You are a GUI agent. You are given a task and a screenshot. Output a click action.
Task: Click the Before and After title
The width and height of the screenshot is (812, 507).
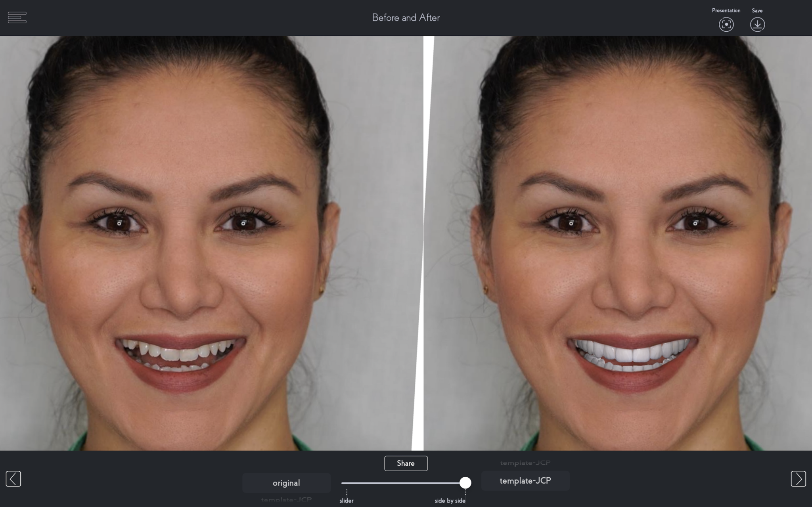[406, 17]
